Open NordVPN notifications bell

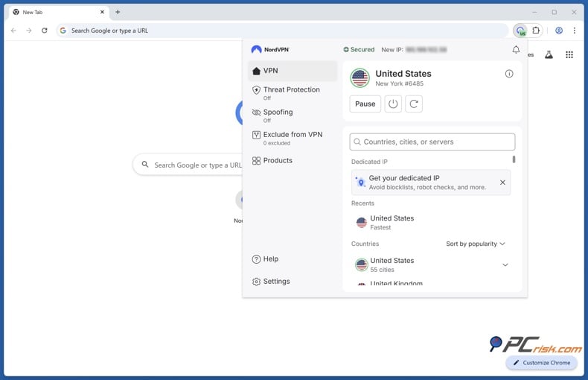tap(516, 50)
